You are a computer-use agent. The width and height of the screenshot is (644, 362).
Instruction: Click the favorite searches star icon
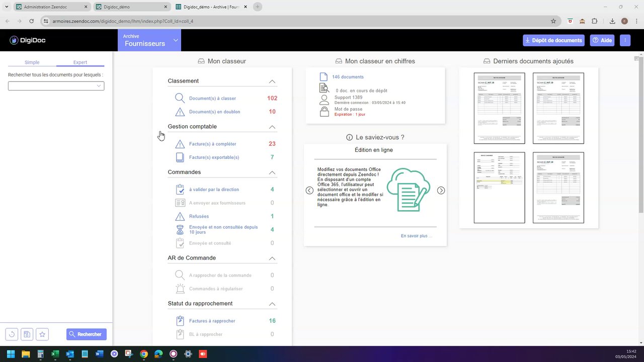43,334
